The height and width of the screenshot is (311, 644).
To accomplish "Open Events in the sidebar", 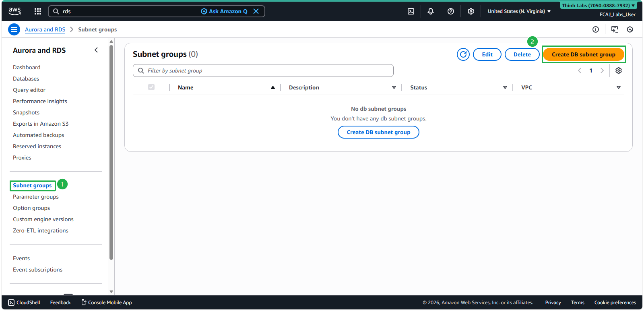I will (21, 258).
